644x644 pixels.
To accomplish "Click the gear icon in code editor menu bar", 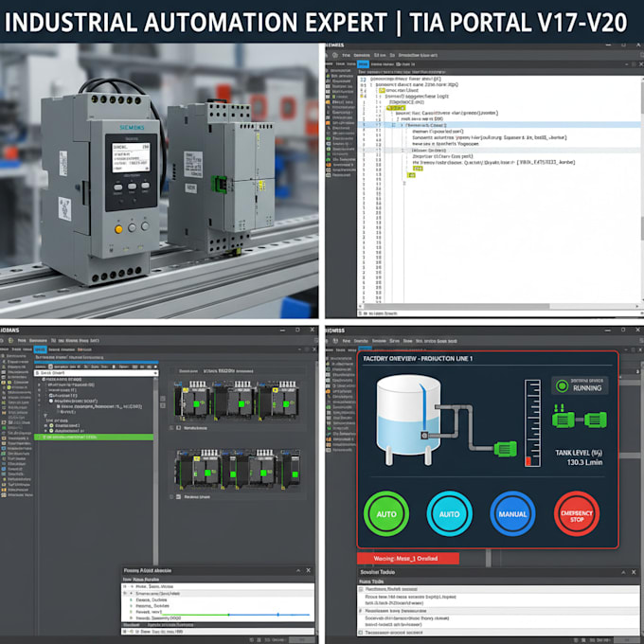I will coord(335,55).
